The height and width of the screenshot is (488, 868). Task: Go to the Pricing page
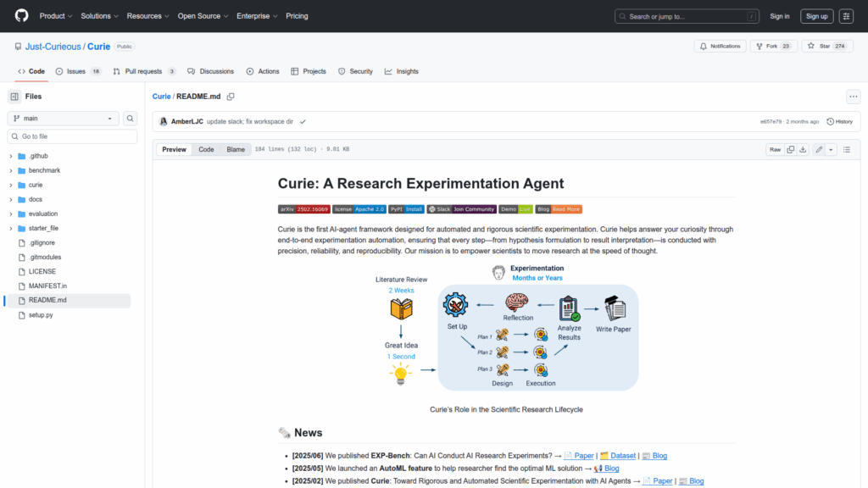(297, 16)
